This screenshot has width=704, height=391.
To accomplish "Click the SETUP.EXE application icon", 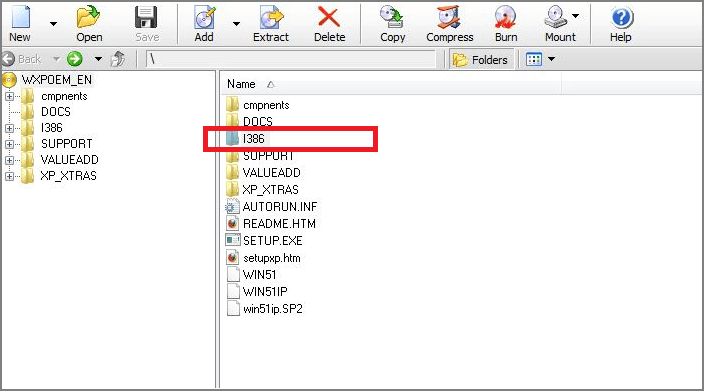I will [x=232, y=241].
